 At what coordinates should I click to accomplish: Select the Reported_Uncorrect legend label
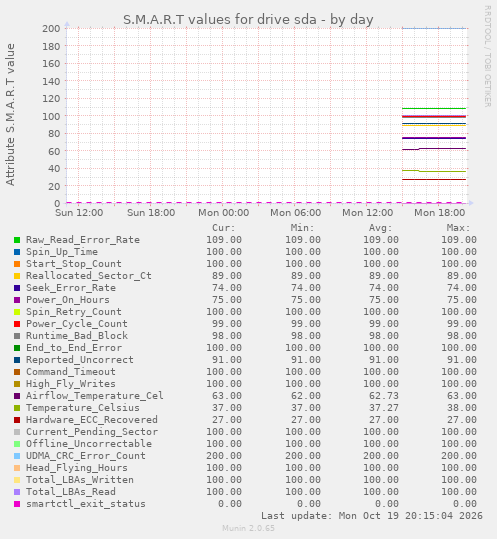pyautogui.click(x=80, y=360)
